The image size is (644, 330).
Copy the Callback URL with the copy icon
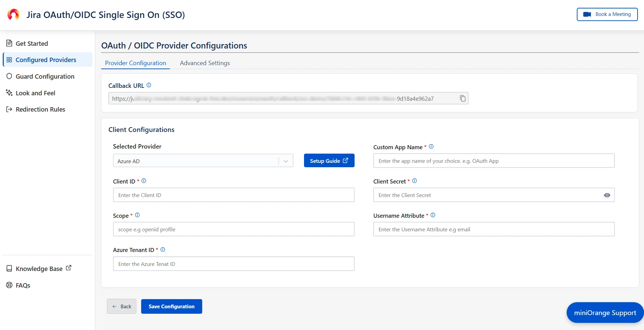[x=462, y=98]
